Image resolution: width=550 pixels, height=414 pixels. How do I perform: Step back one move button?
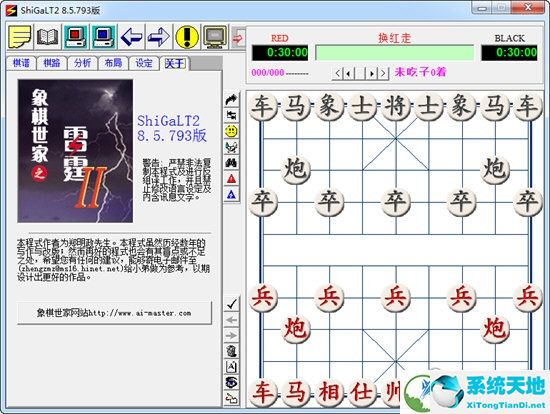[348, 73]
